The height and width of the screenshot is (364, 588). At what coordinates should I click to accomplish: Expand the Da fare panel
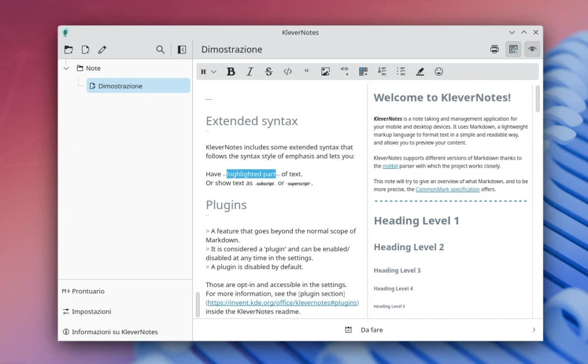click(x=533, y=330)
